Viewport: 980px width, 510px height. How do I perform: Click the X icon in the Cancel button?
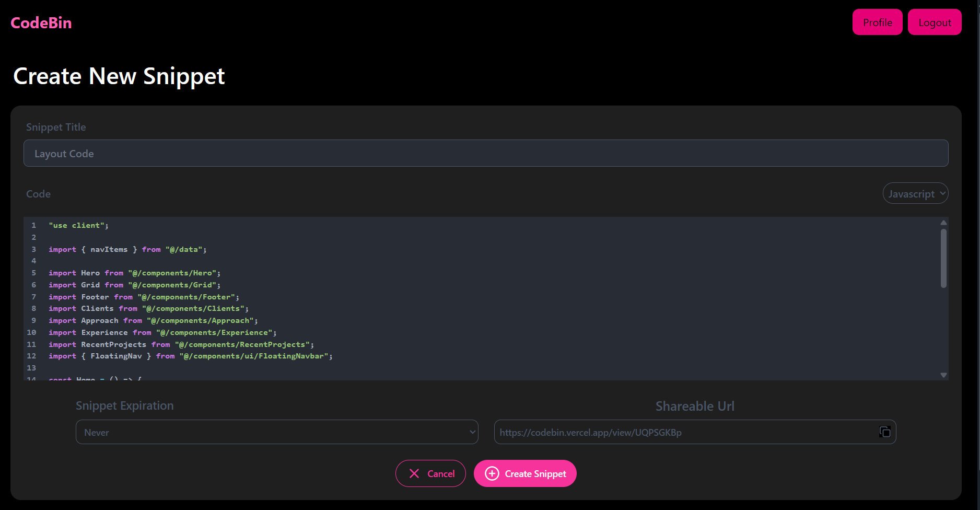414,473
